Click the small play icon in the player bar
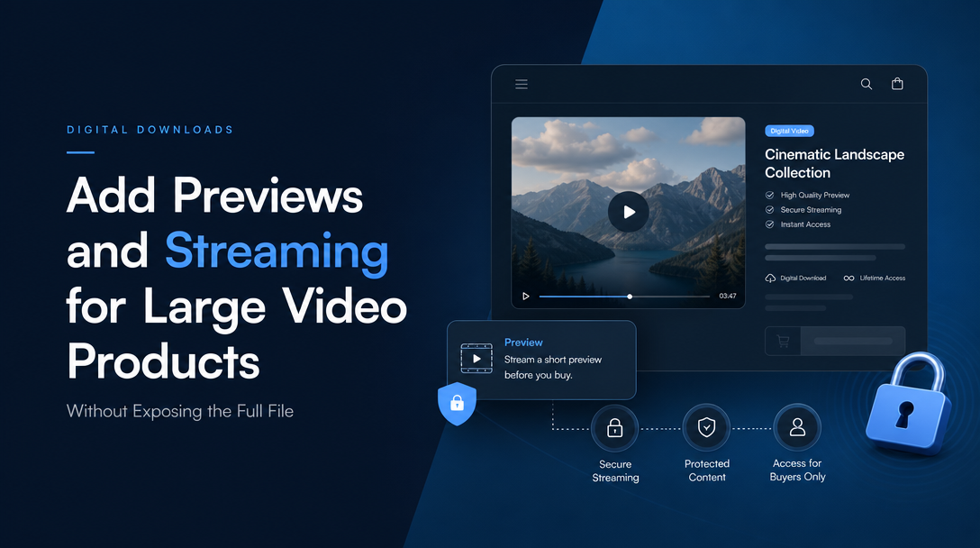 click(x=526, y=296)
